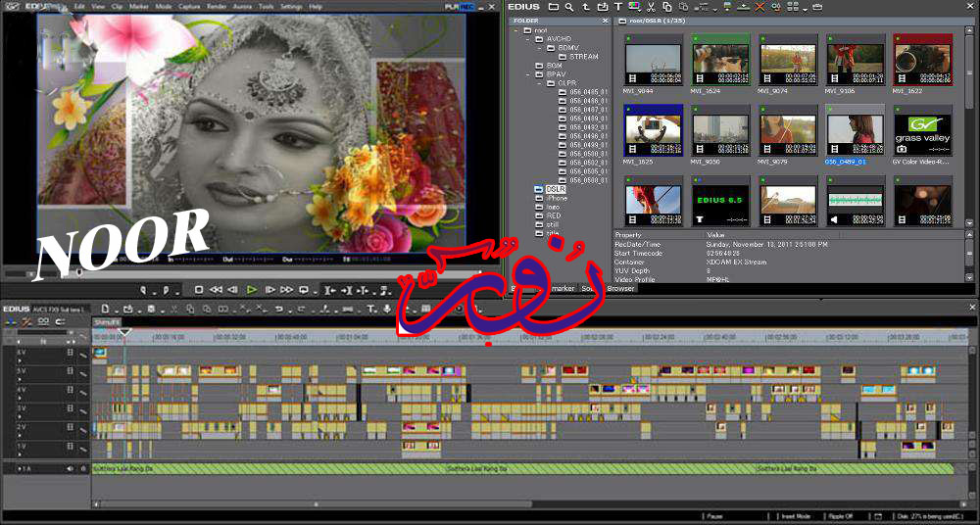Click the red X Delete icon in bin
Image resolution: width=980 pixels, height=525 pixels.
click(x=759, y=7)
